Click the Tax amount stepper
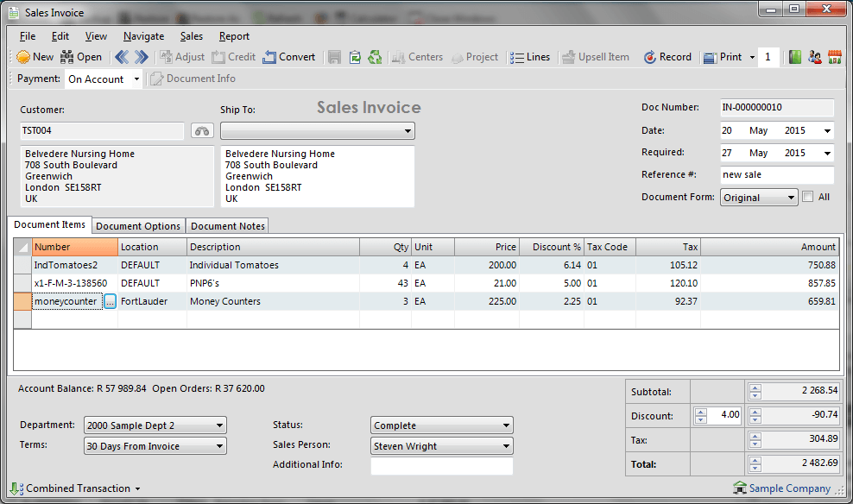This screenshot has height=504, width=853. tap(755, 440)
